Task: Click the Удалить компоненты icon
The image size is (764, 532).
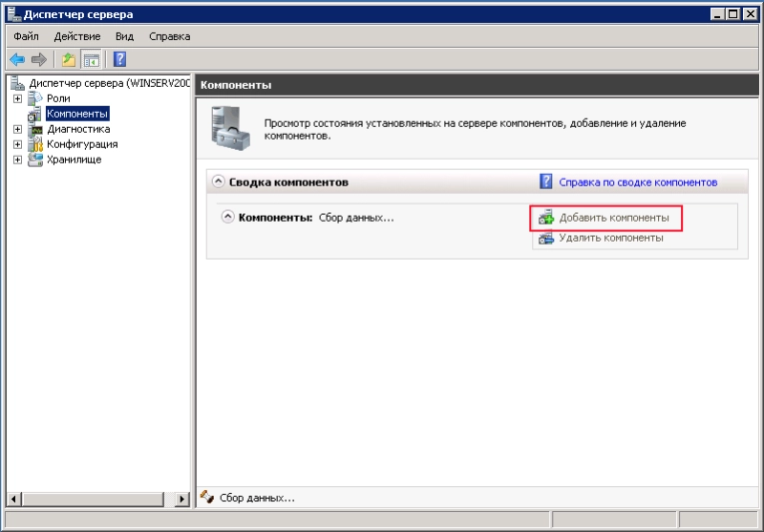Action: [545, 239]
